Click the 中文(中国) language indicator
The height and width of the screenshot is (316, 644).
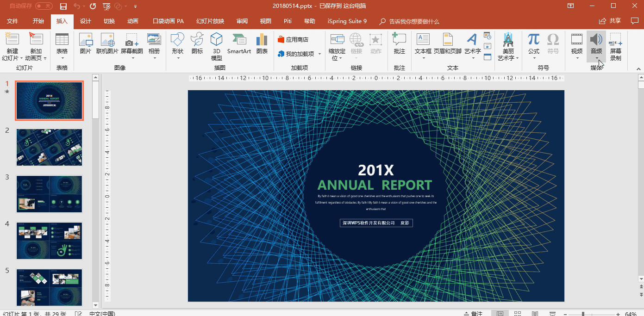pos(102,314)
